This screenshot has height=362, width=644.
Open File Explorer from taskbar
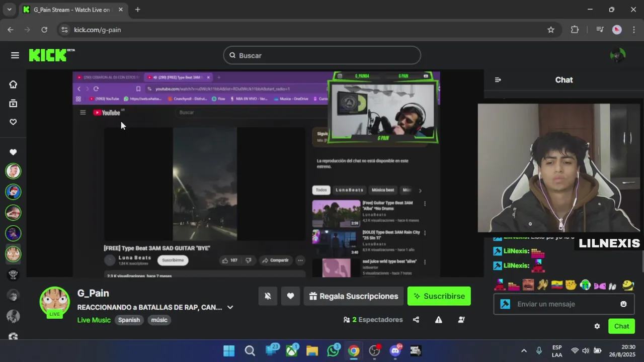(x=312, y=351)
